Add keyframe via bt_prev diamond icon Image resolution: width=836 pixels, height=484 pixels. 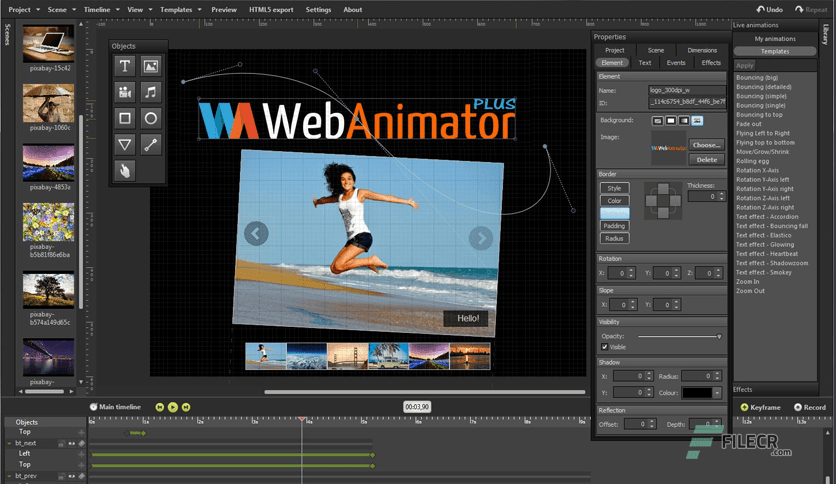pos(82,476)
